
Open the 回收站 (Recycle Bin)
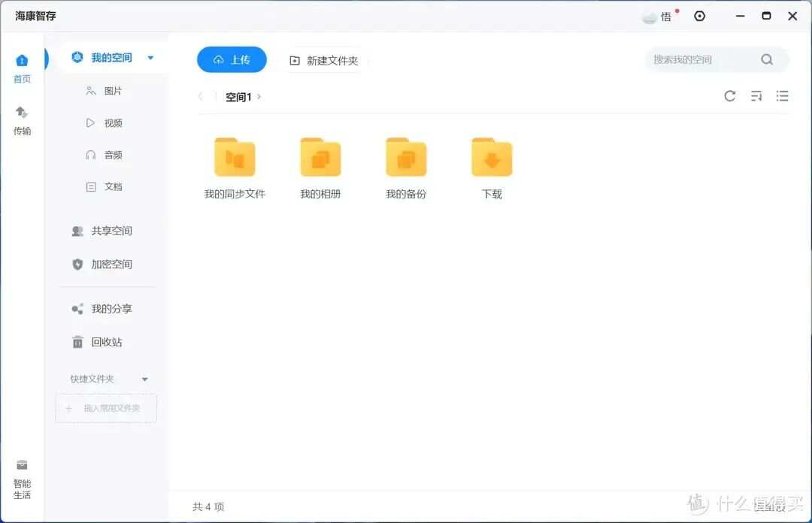tap(105, 342)
